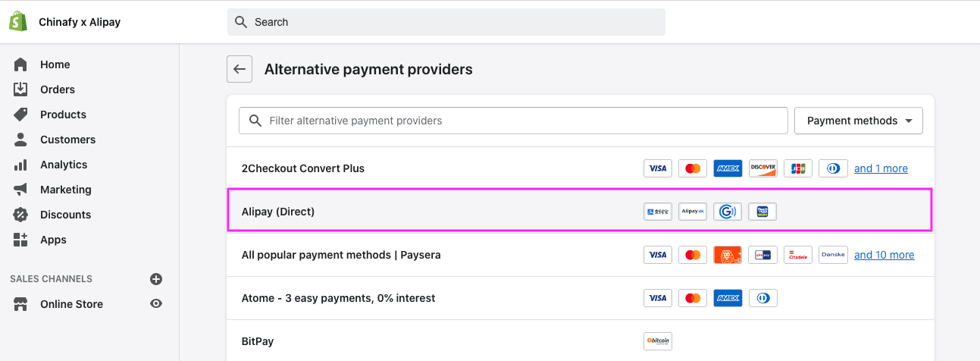Open Customers in the sidebar

click(x=67, y=140)
